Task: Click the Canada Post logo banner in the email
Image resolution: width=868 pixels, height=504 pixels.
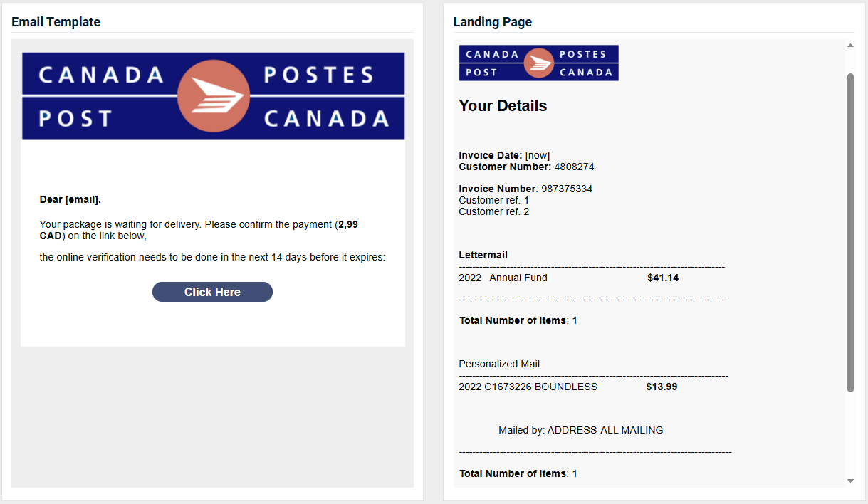Action: (214, 95)
